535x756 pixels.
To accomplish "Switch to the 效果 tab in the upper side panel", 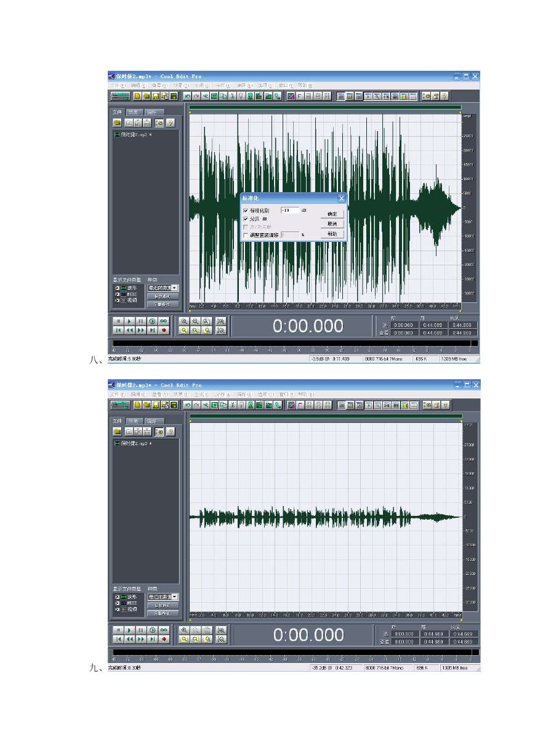I will click(x=134, y=113).
